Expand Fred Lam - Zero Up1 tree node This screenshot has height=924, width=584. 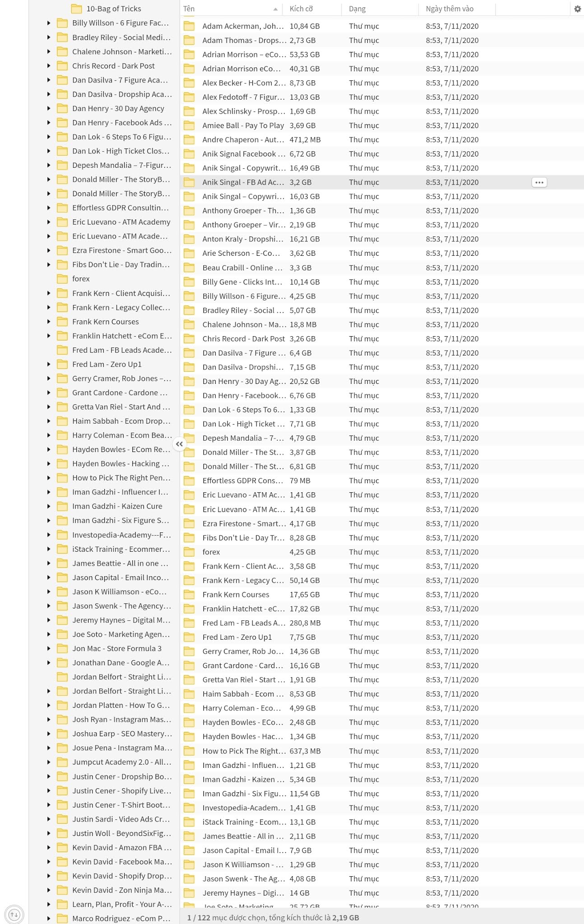pyautogui.click(x=49, y=364)
